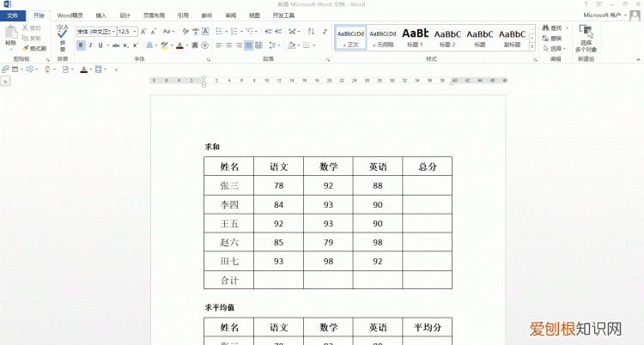Switch to the Insert (插入) tab

coord(101,15)
